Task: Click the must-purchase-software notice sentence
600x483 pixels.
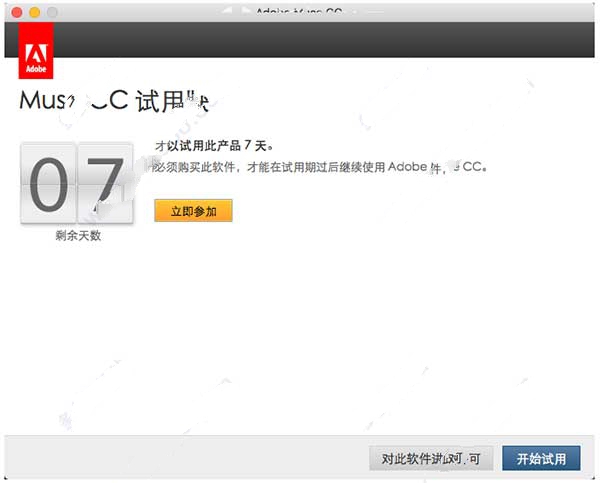Action: [320, 167]
